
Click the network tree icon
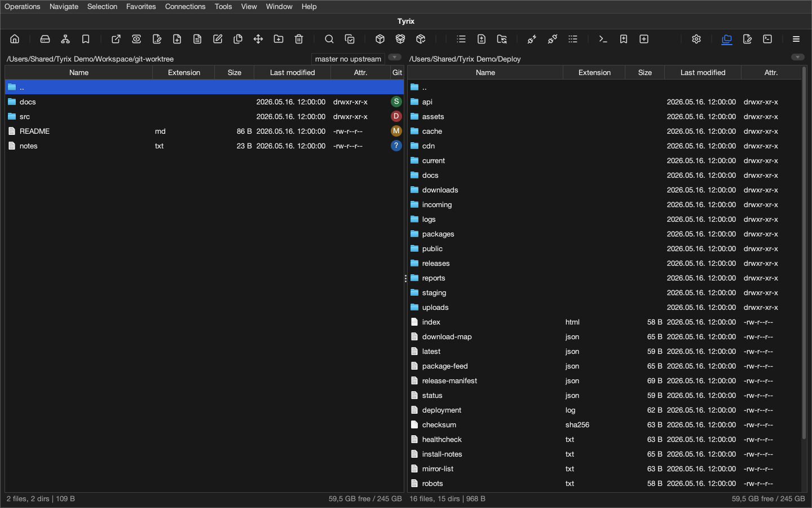(x=65, y=39)
